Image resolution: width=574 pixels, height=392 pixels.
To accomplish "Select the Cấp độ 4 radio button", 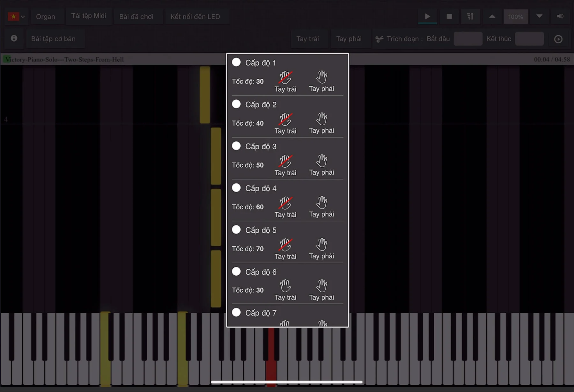I will pos(236,188).
